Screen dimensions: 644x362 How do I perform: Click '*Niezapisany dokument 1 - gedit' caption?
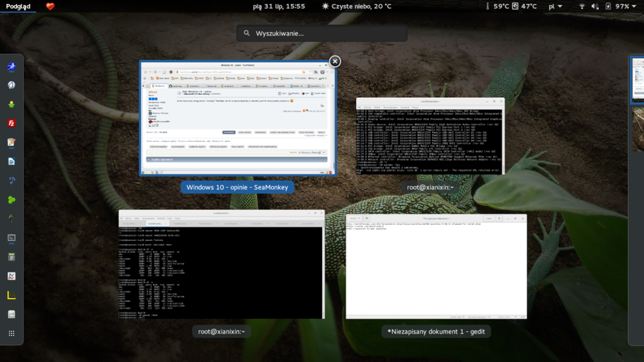click(436, 332)
